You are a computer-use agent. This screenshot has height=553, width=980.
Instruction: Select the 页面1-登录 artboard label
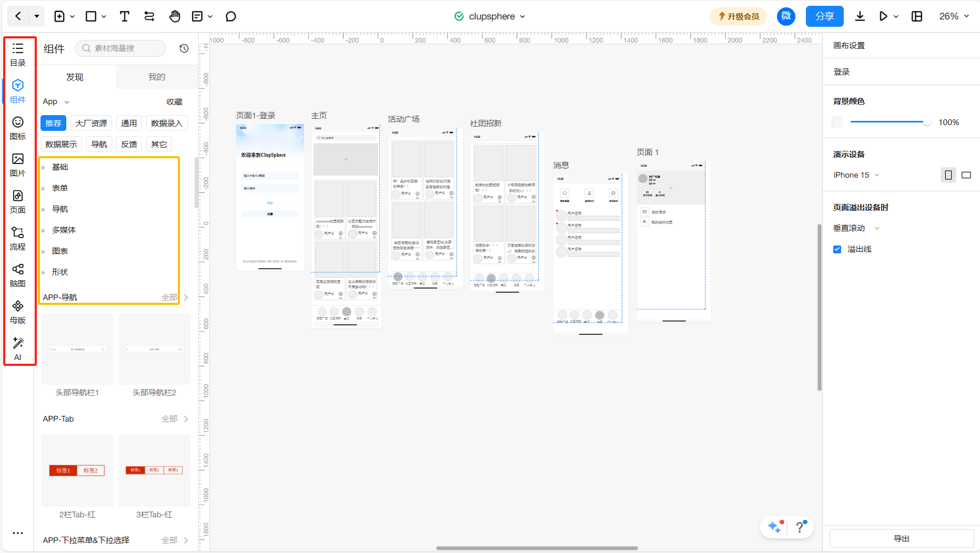click(256, 116)
